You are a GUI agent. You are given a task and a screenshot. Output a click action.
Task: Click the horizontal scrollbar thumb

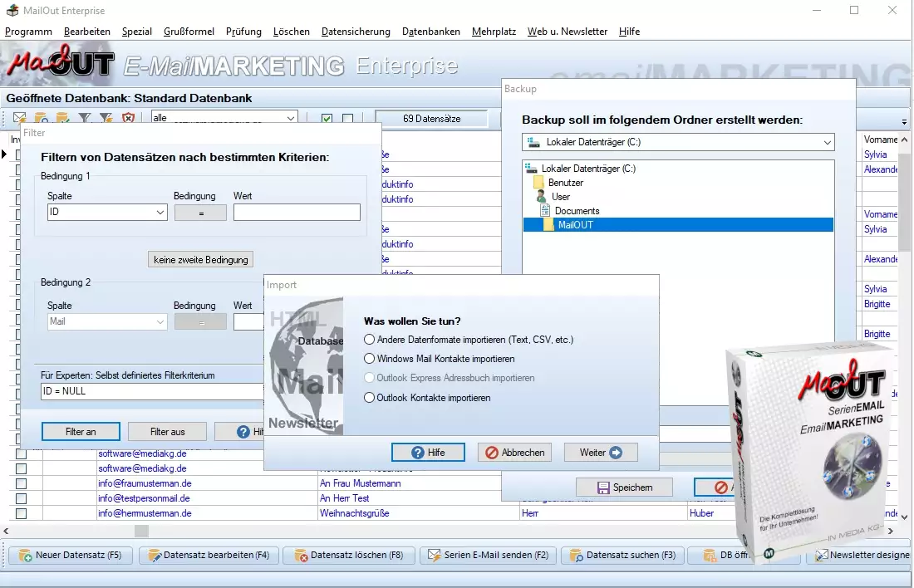[x=141, y=531]
